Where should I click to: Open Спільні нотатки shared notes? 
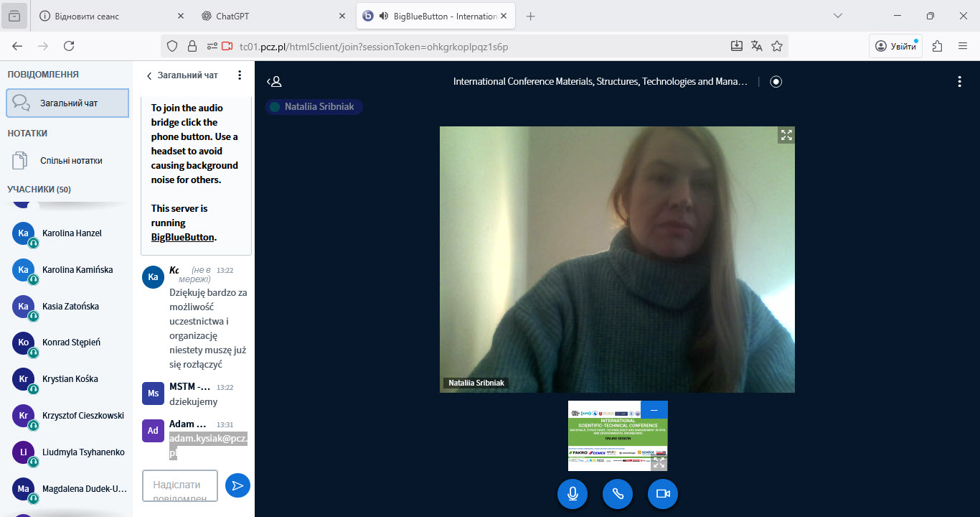click(70, 161)
